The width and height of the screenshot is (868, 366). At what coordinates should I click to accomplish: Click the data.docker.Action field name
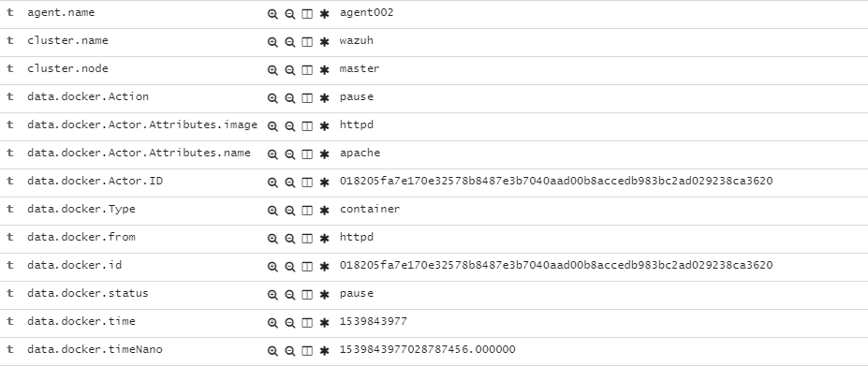click(88, 96)
